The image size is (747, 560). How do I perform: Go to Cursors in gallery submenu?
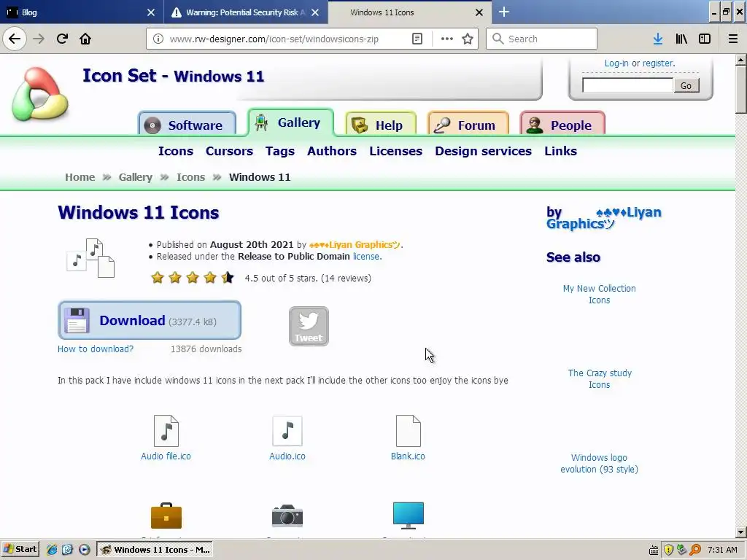(229, 151)
